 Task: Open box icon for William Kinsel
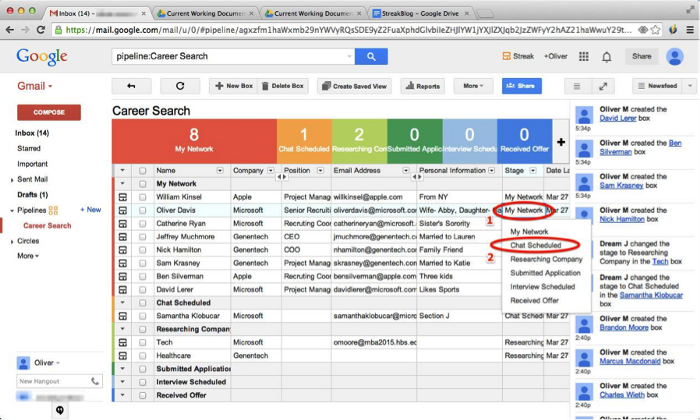122,197
